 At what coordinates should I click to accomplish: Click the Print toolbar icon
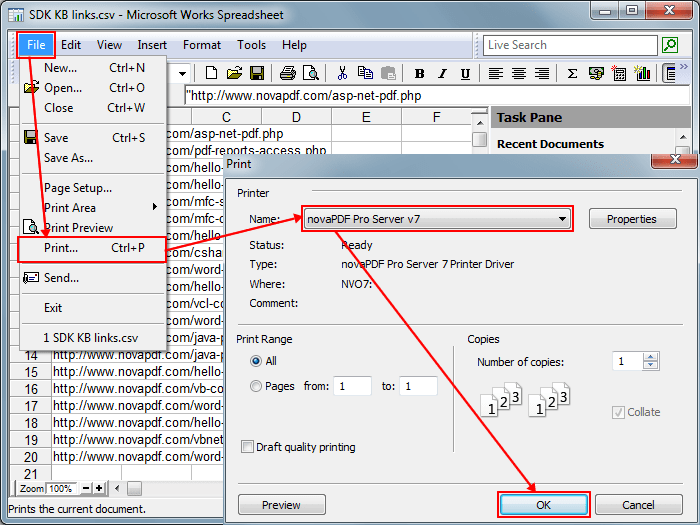(288, 73)
